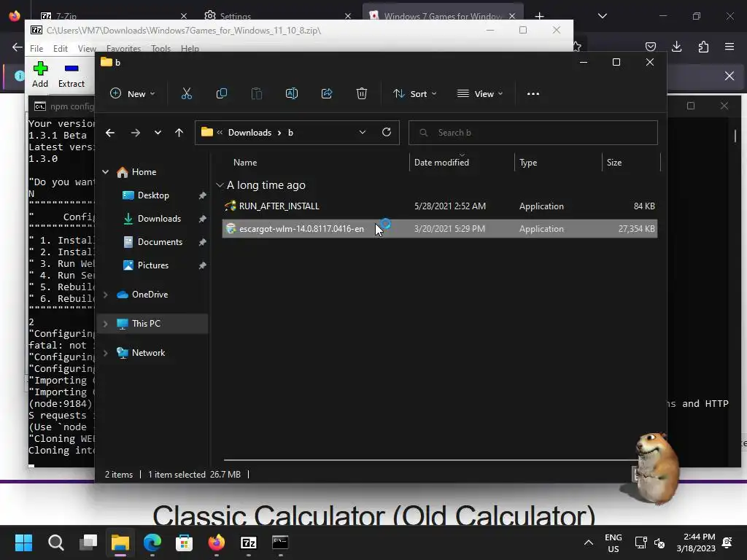The height and width of the screenshot is (560, 747).
Task: Expand the This PC tree node
Action: (105, 324)
